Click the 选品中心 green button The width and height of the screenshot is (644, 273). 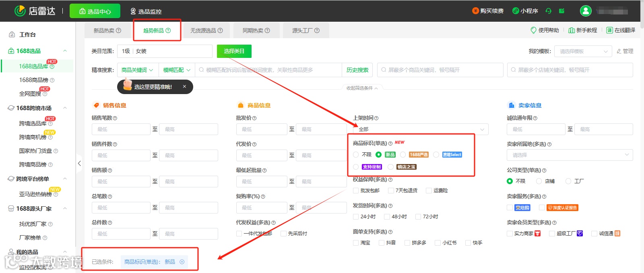pos(95,11)
